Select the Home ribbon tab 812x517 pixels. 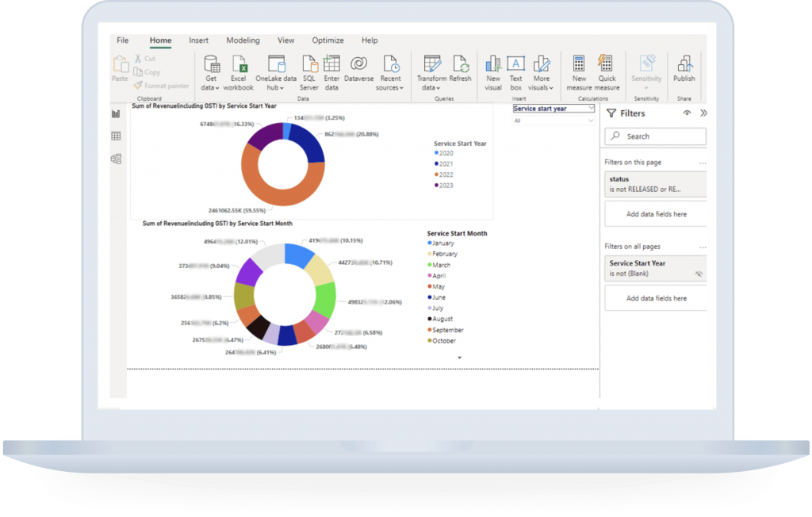click(160, 40)
